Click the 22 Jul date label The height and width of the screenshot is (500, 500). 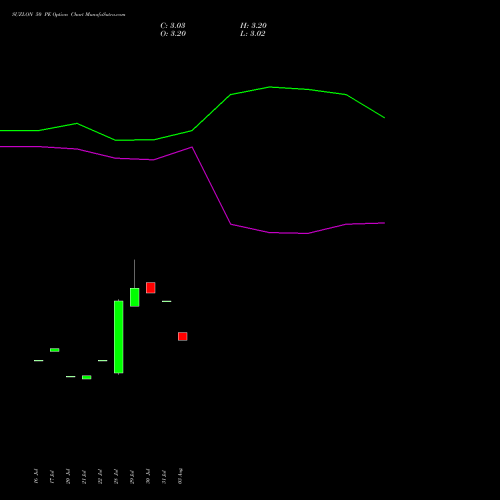click(x=100, y=476)
